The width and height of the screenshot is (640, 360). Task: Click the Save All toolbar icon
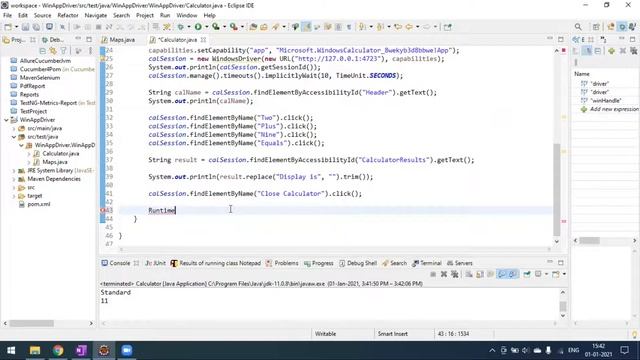pyautogui.click(x=36, y=27)
